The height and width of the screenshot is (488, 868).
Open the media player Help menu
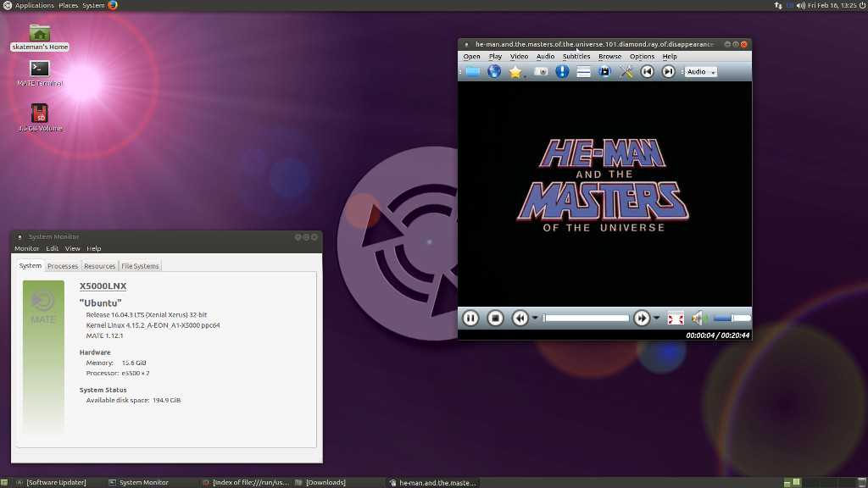[x=670, y=57]
